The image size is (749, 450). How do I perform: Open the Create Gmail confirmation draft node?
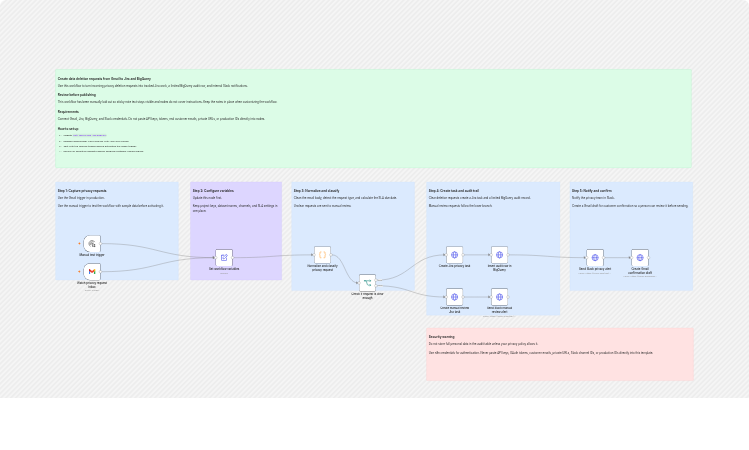pyautogui.click(x=640, y=257)
